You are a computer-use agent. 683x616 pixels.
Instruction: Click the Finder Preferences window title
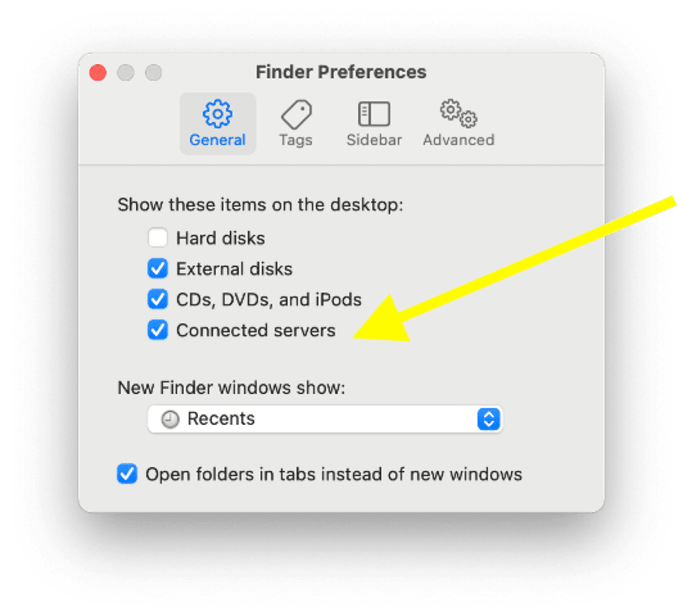tap(341, 72)
